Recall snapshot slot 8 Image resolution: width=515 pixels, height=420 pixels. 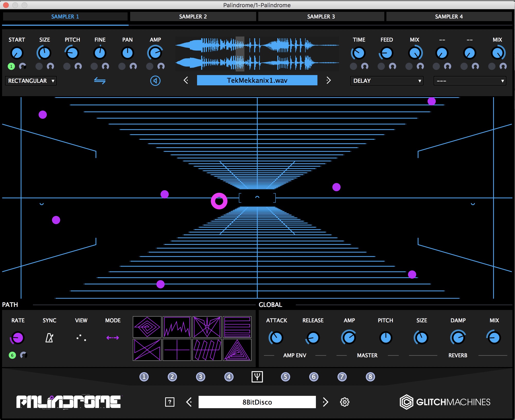tap(370, 377)
